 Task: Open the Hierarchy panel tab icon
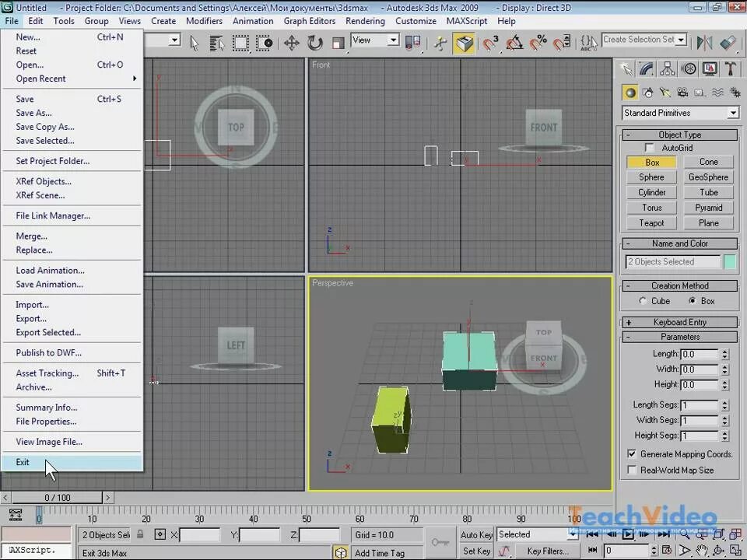(668, 69)
